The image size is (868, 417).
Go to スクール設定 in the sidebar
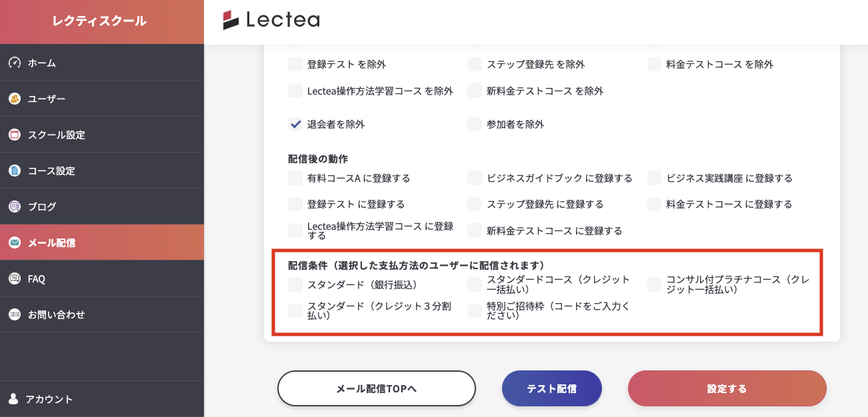click(x=56, y=135)
